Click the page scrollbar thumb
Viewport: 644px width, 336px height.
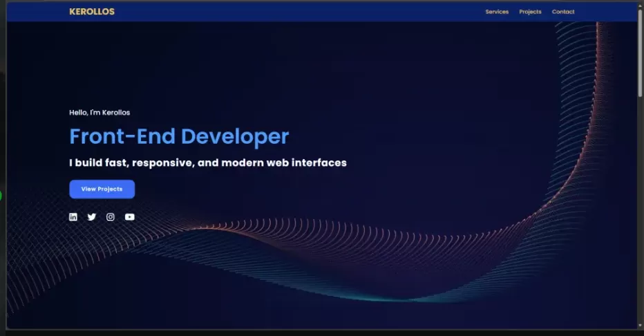pyautogui.click(x=640, y=53)
